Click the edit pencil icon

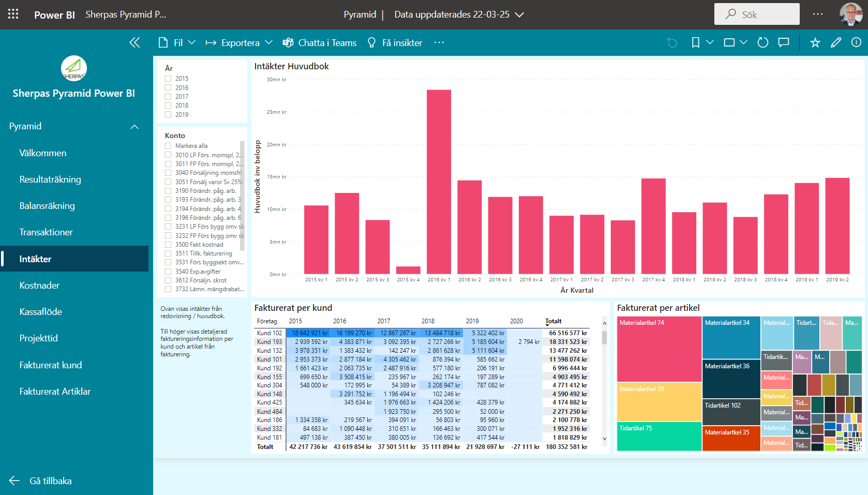point(836,42)
